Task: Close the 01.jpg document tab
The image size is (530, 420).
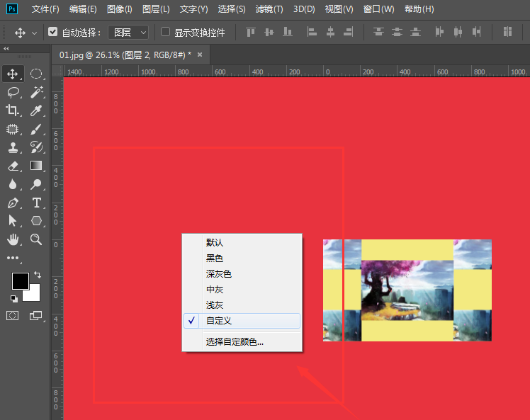Action: click(x=200, y=55)
